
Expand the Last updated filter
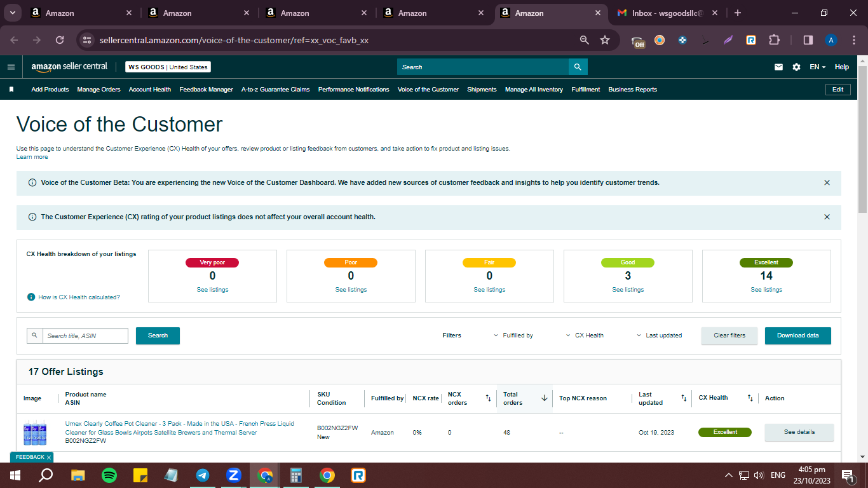pos(660,335)
